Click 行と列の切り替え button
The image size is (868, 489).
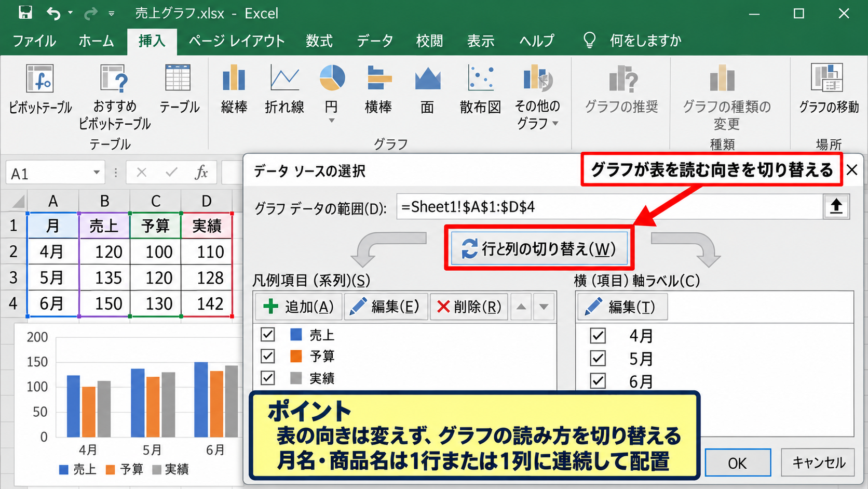pyautogui.click(x=539, y=248)
